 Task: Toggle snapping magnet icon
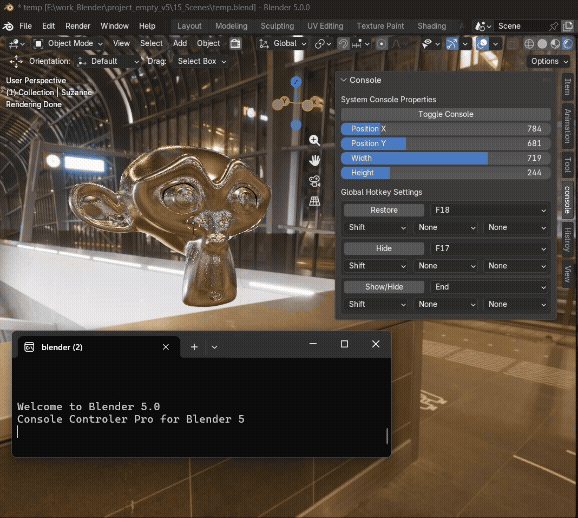343,44
